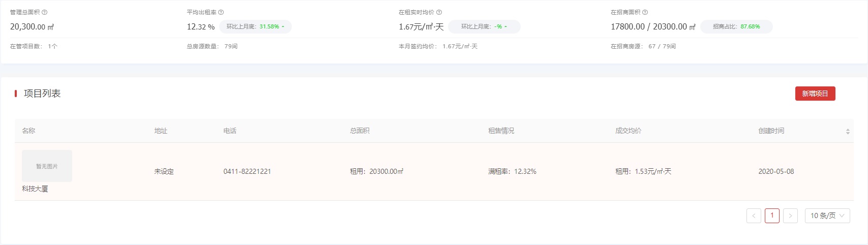Viewport: 868px width, 245px height.
Task: Click help icon beside 平均出租率
Action: coord(221,12)
